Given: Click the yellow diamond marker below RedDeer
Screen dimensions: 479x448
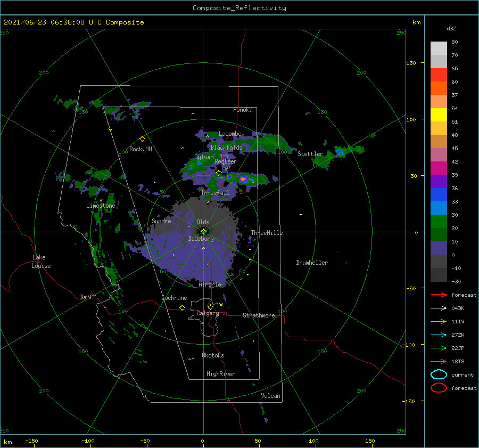Looking at the screenshot, I should (219, 173).
